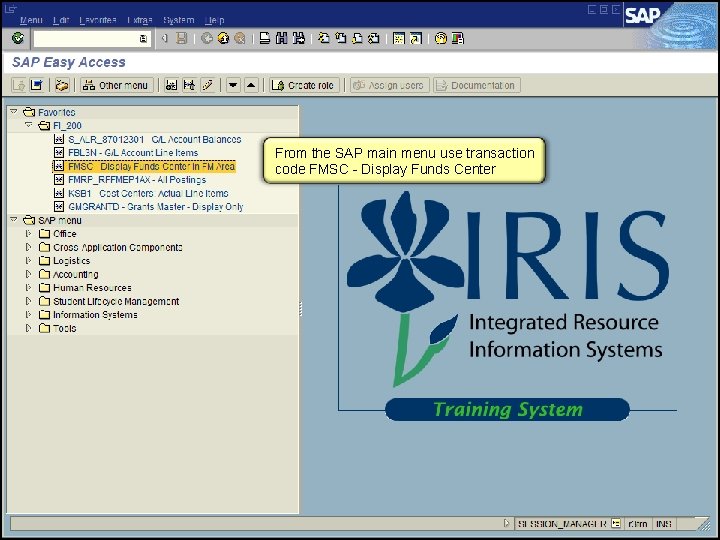The width and height of the screenshot is (720, 540).
Task: Expand the Human Resources folder
Action: (x=28, y=287)
